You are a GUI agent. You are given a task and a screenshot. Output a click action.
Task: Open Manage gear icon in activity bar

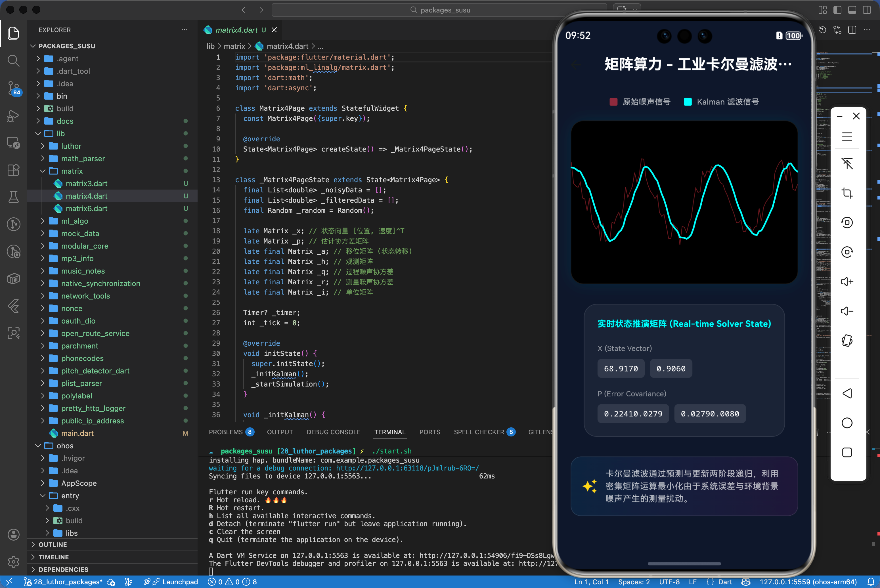pos(14,561)
